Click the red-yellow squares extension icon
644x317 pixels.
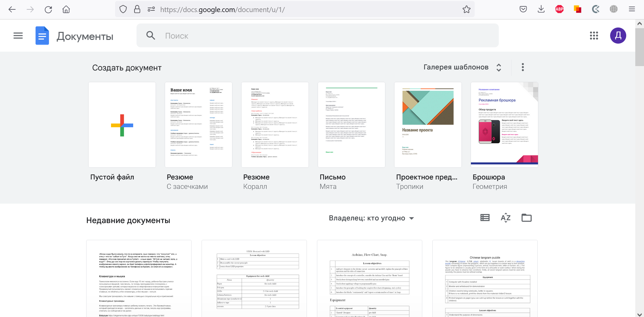click(578, 9)
